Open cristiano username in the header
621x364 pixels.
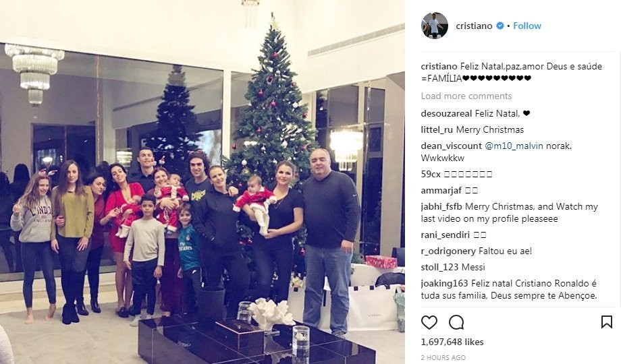point(474,26)
